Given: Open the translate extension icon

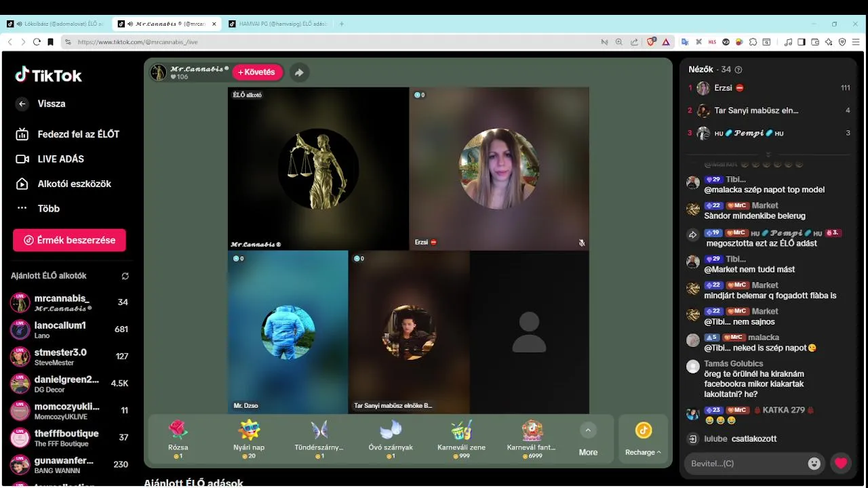Looking at the screenshot, I should click(685, 42).
